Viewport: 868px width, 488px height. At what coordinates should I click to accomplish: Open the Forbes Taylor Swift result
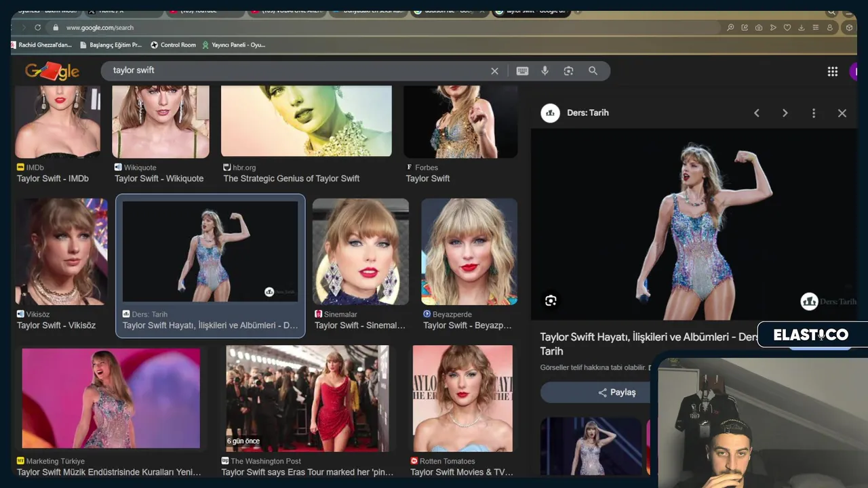(x=428, y=178)
